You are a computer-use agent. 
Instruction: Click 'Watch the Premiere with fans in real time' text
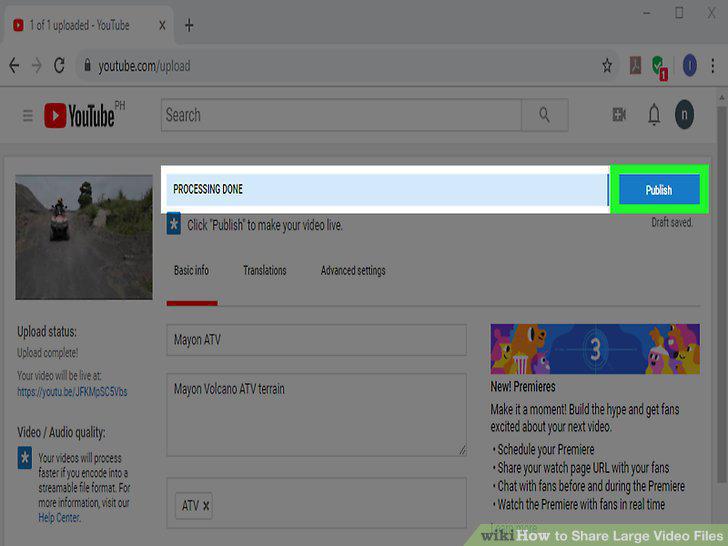click(581, 504)
